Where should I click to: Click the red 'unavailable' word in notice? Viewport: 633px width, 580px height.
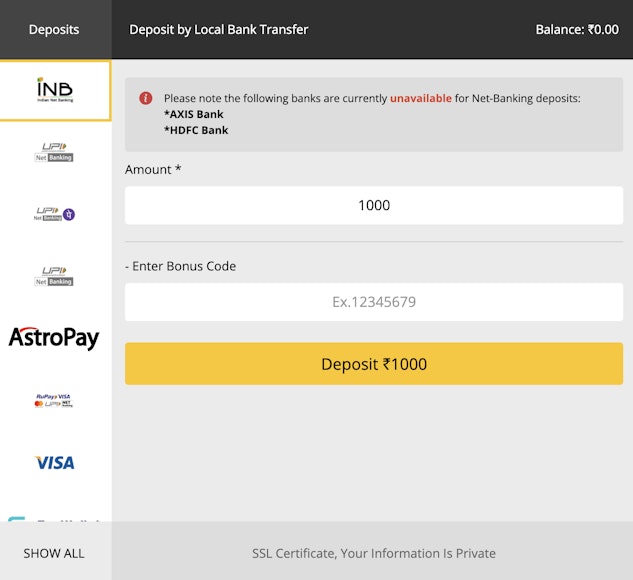point(420,98)
